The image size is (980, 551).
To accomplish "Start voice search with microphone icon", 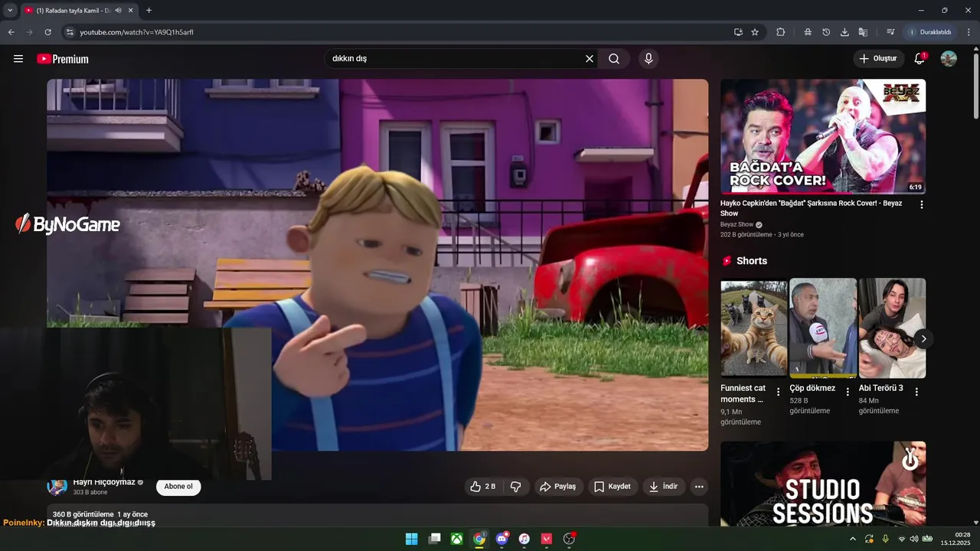I will click(x=648, y=59).
